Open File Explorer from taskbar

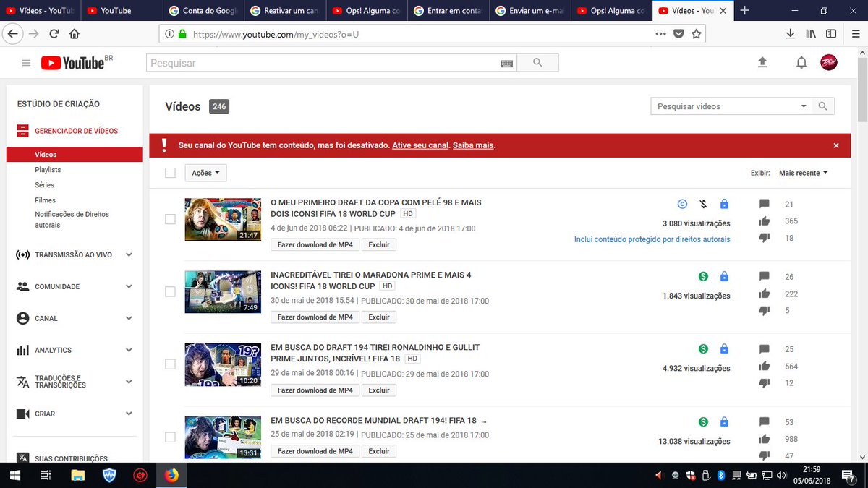[x=77, y=475]
